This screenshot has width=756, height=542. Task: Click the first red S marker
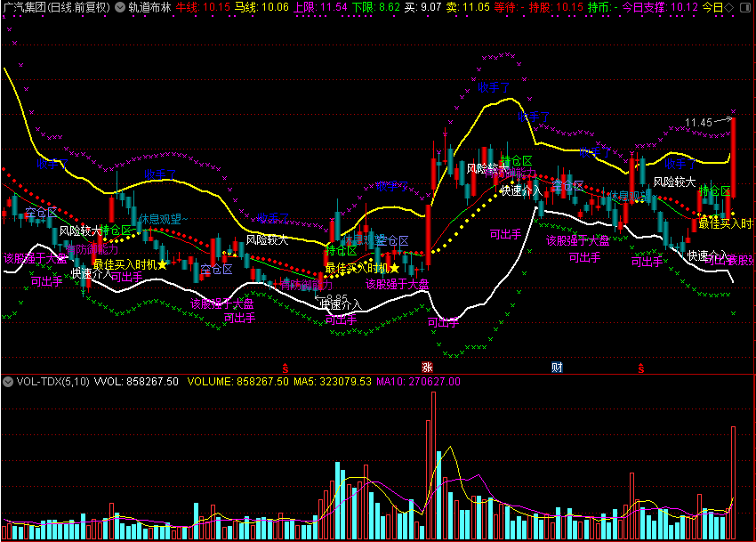[x=286, y=368]
